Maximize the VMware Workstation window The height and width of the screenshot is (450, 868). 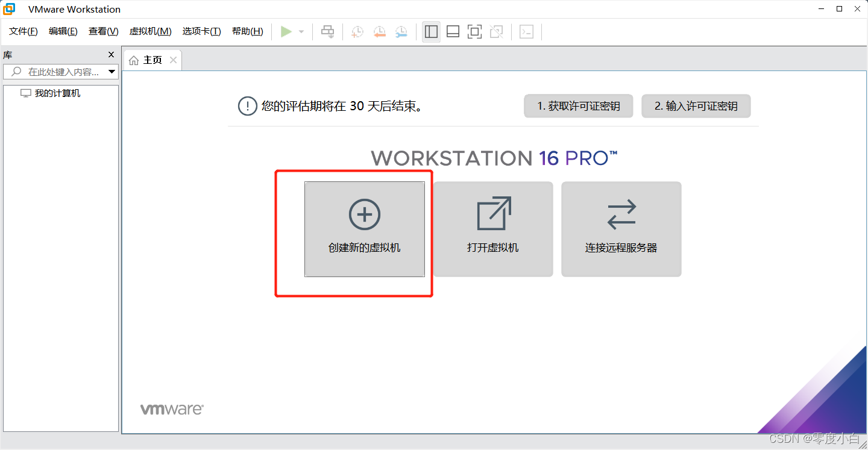pos(839,9)
